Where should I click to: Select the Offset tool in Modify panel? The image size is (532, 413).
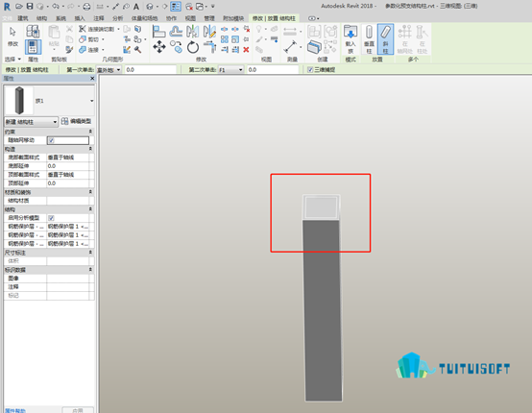click(x=176, y=32)
